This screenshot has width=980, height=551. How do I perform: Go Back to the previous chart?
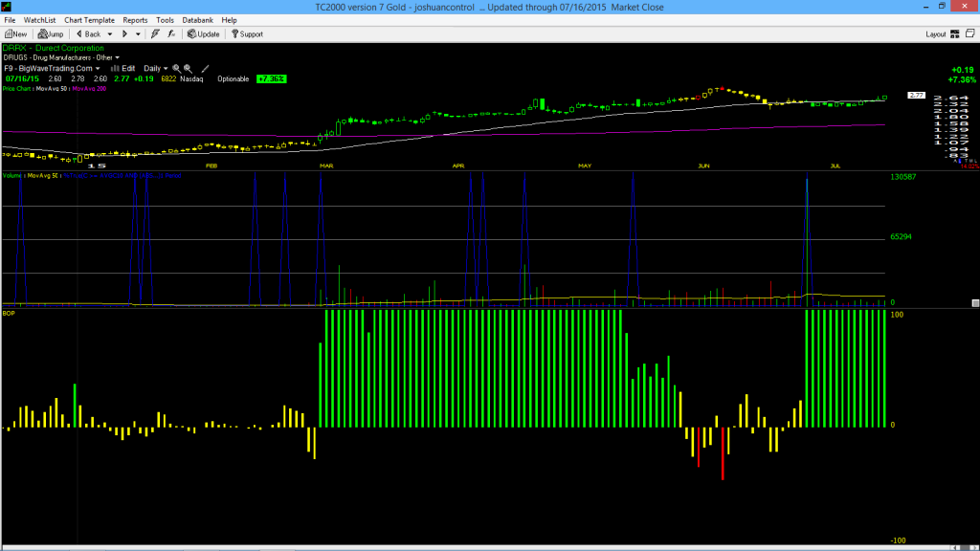coord(89,34)
